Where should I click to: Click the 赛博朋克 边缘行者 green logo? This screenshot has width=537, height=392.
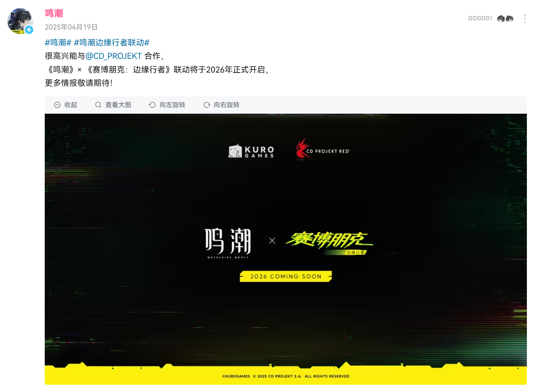tap(329, 243)
